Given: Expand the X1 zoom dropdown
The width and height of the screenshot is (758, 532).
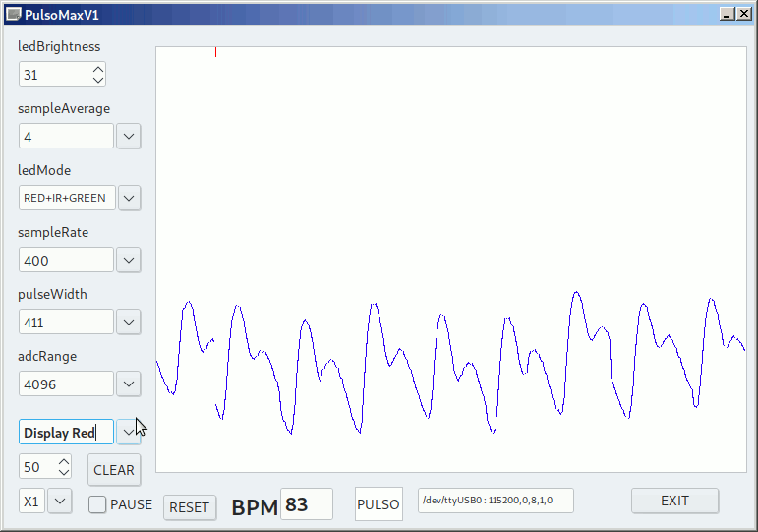Looking at the screenshot, I should tap(60, 501).
